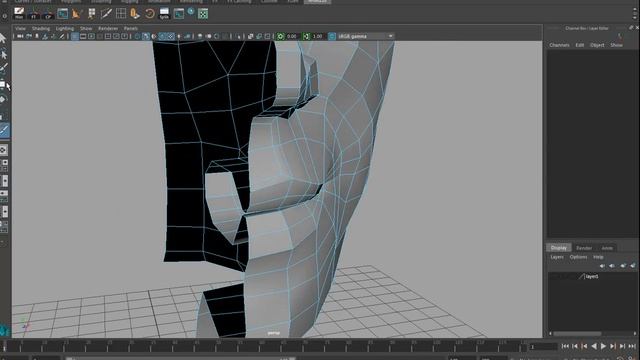This screenshot has width=640, height=360.
Task: Click the orange circular arrow shelf icon
Action: pos(150,13)
